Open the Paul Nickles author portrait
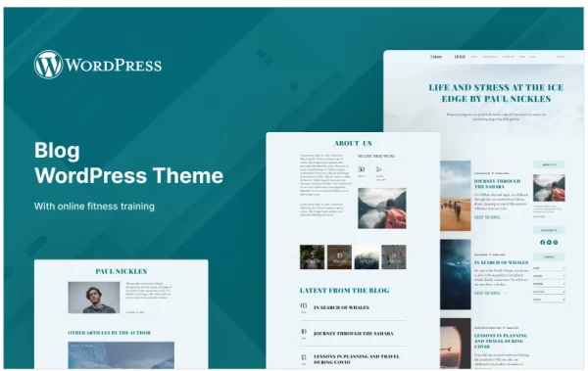The width and height of the screenshot is (588, 371). (x=94, y=298)
